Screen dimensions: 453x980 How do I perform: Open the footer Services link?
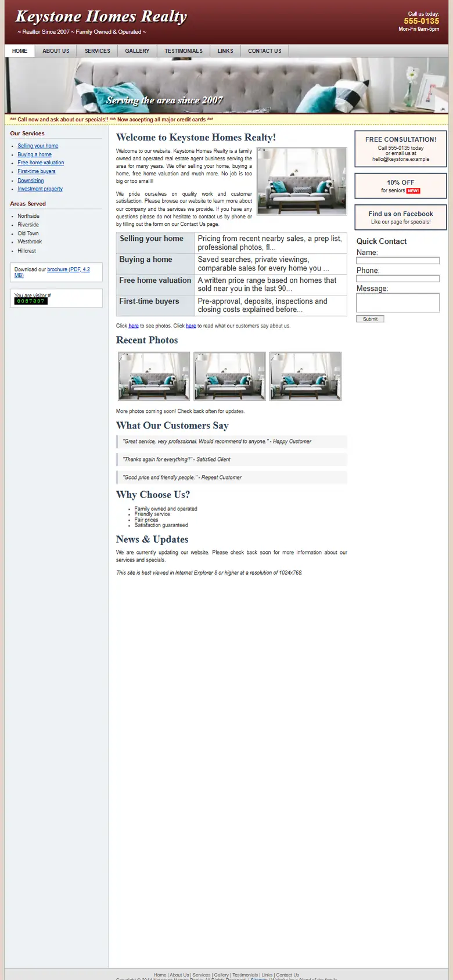tap(202, 975)
